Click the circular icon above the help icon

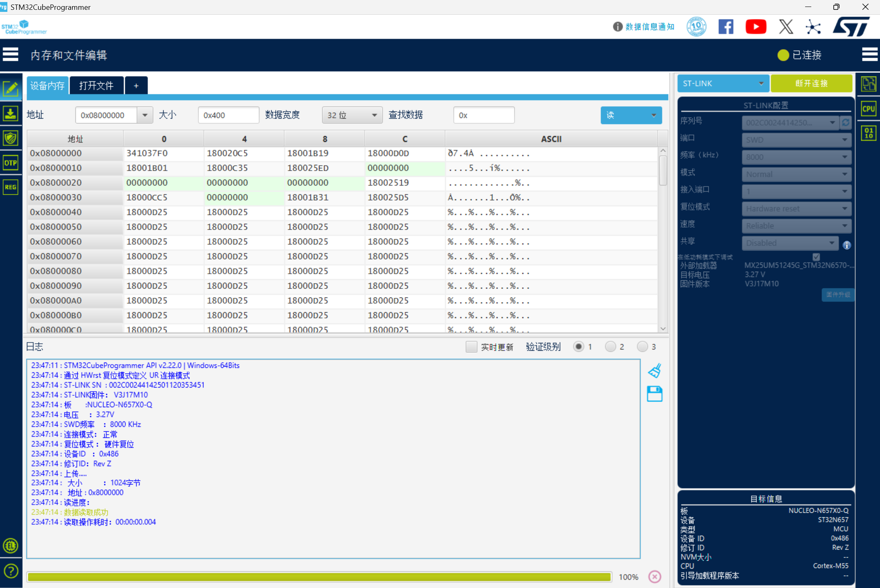pos(11,545)
